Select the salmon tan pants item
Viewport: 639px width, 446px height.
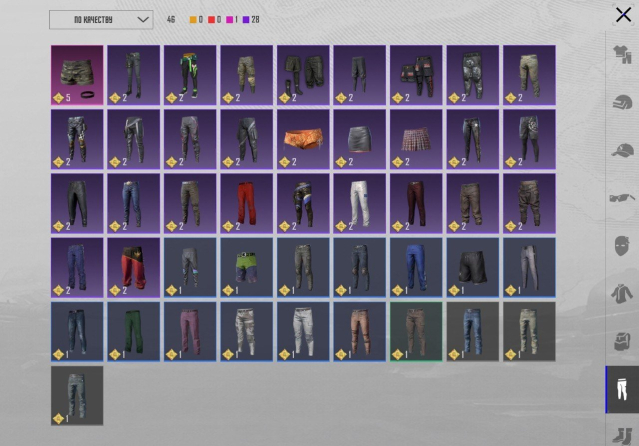pos(359,331)
